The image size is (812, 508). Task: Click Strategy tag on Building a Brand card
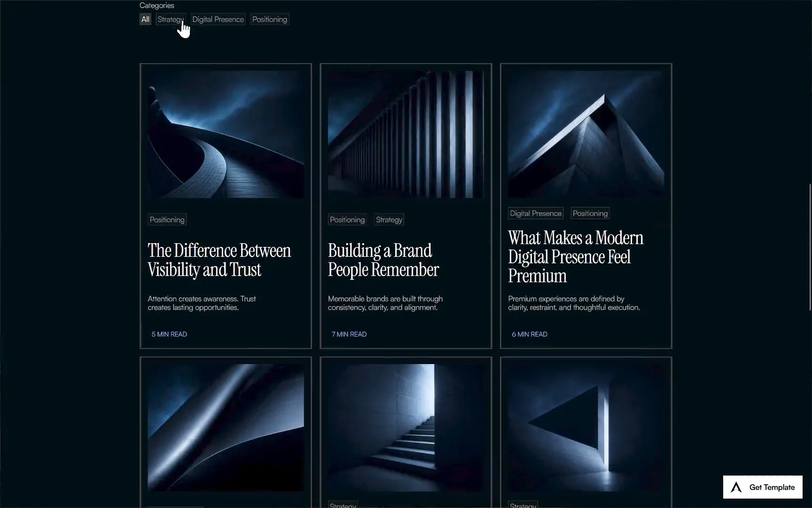point(389,220)
